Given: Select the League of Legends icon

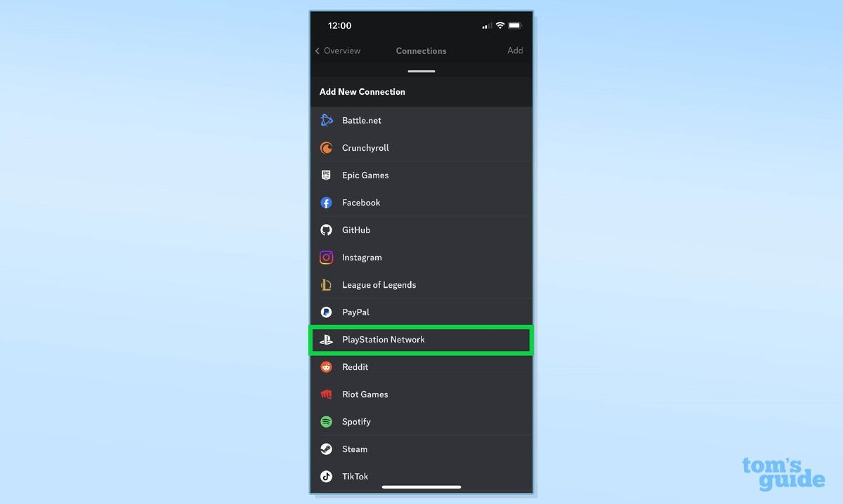Looking at the screenshot, I should pyautogui.click(x=326, y=284).
